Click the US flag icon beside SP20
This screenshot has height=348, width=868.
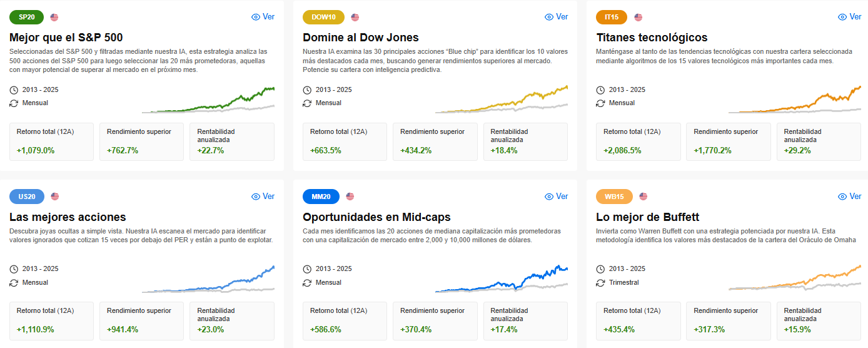pos(54,17)
